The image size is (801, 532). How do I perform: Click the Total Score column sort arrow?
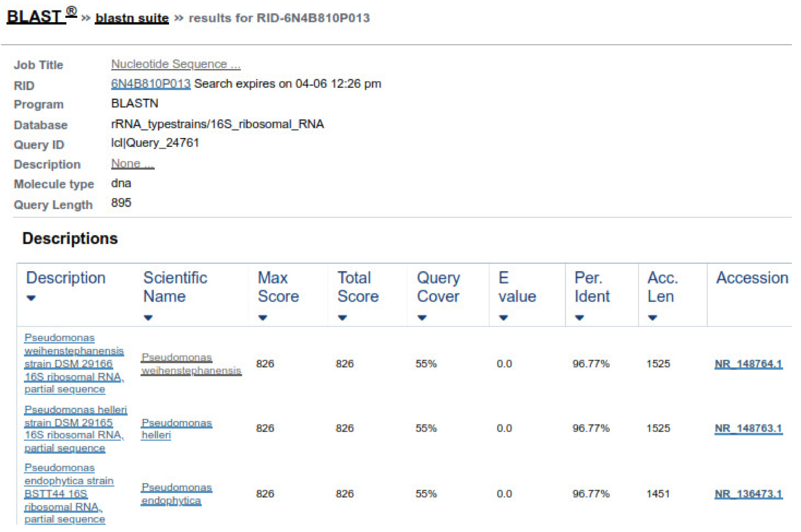pos(342,318)
